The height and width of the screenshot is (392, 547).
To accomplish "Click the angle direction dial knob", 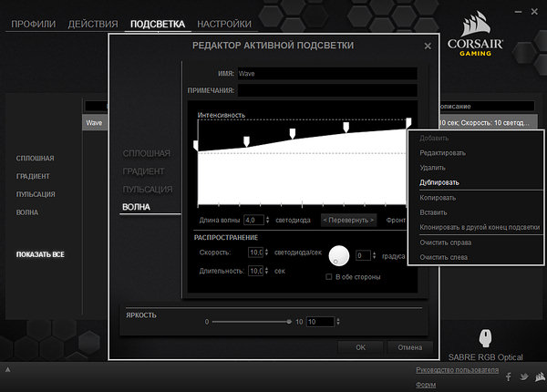I will click(339, 256).
